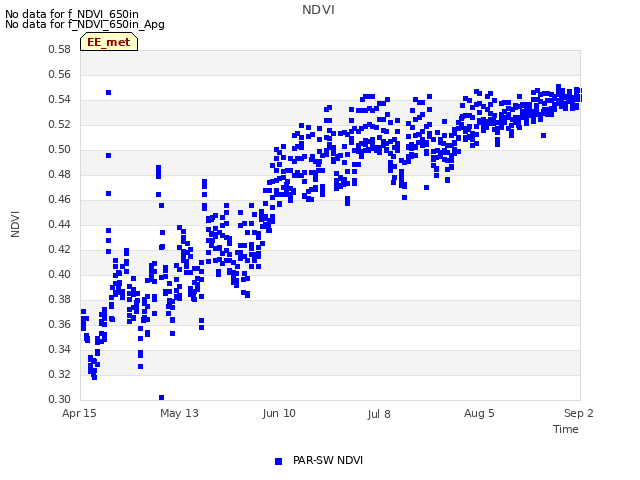Click the Apr 15 axis tick label
The image size is (640, 480).
[x=79, y=413]
